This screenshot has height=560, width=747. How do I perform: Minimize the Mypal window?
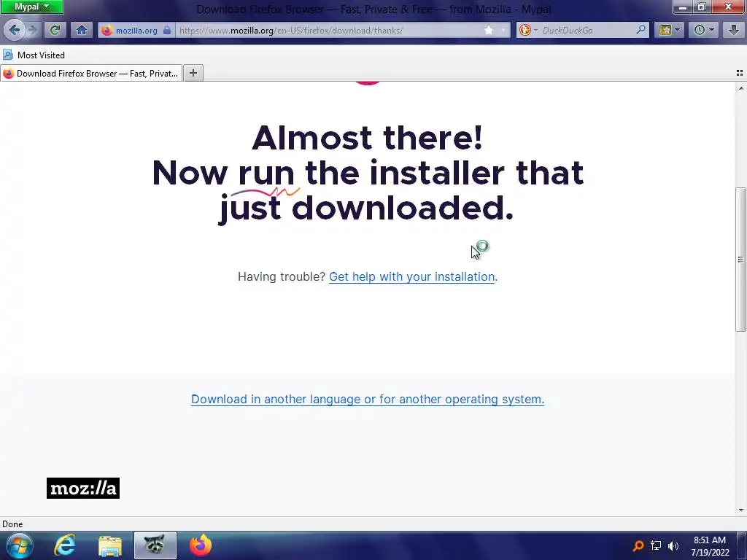tap(682, 7)
